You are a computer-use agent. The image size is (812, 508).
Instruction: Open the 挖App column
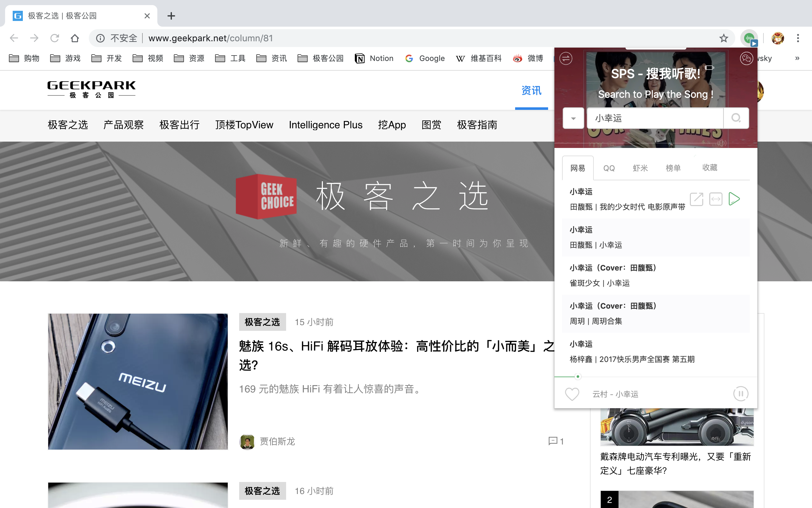392,125
